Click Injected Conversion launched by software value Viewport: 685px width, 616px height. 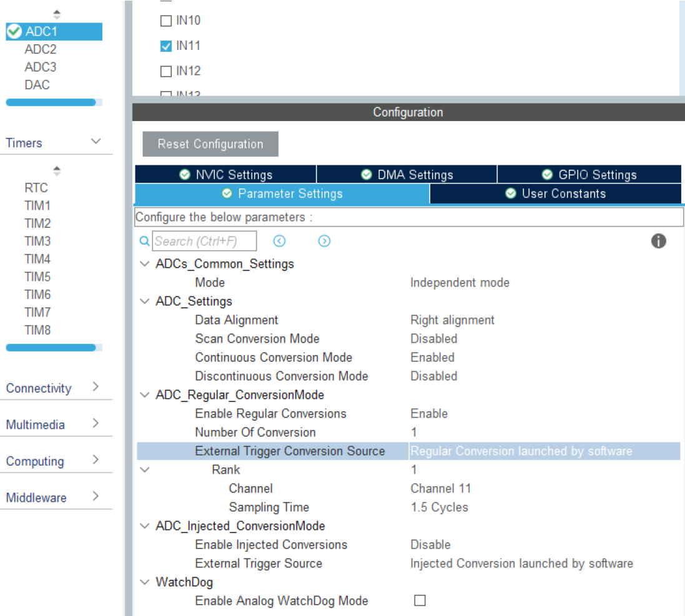[x=521, y=564]
